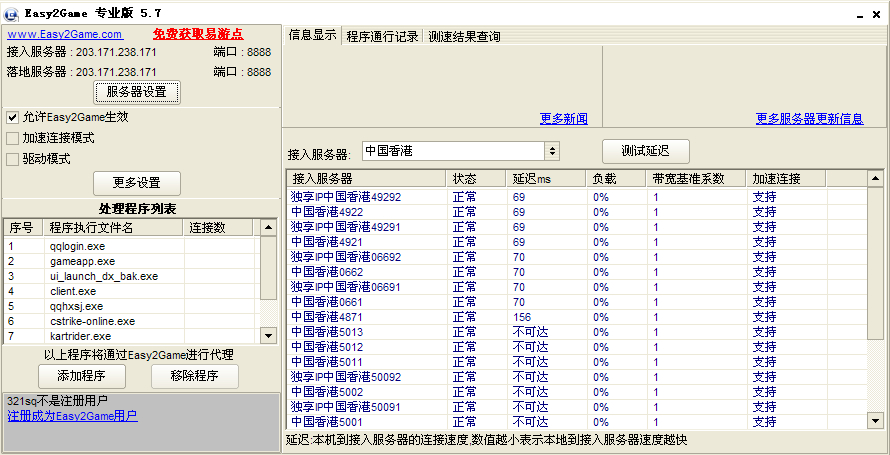Viewport: 890px width, 455px height.
Task: Click server list scrollbar down arrow
Action: point(876,421)
